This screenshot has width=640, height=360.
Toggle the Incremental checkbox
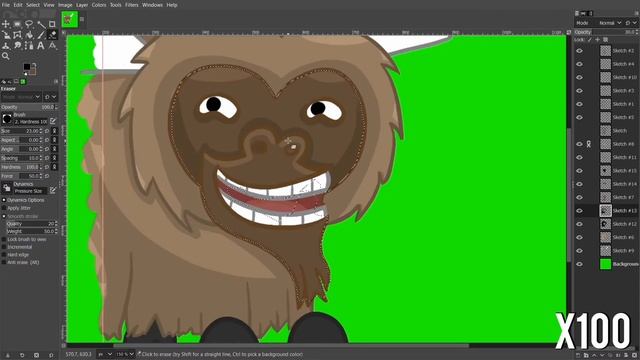tap(4, 247)
